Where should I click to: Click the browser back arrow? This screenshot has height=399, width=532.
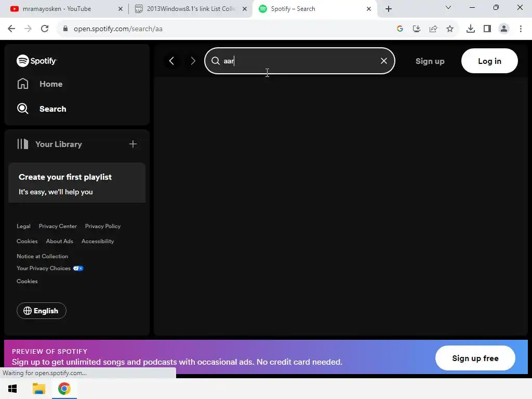pyautogui.click(x=11, y=29)
